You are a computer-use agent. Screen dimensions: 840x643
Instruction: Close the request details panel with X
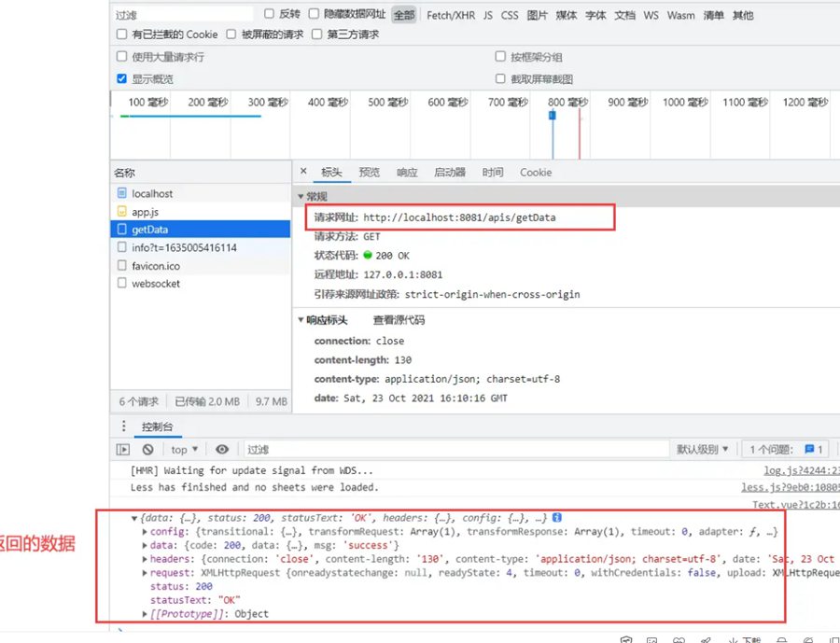point(303,172)
